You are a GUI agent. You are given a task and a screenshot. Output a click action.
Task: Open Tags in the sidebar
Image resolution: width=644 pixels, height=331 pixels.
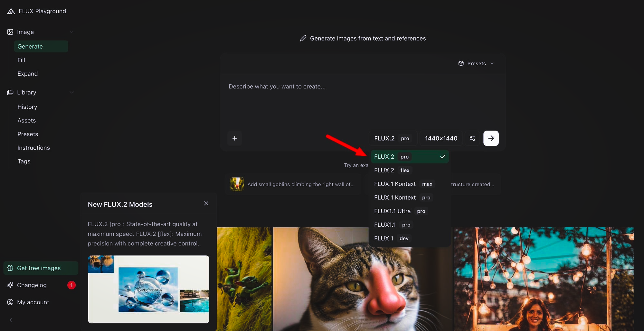coord(41,161)
